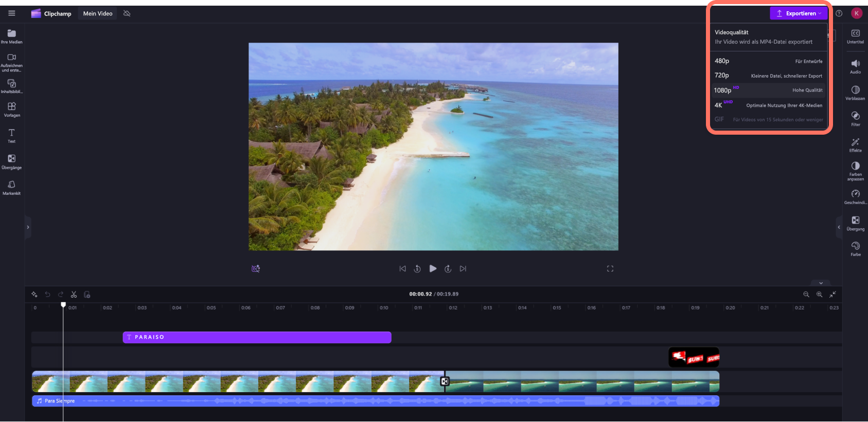The height and width of the screenshot is (422, 868).
Task: Select GIF export option
Action: [769, 119]
